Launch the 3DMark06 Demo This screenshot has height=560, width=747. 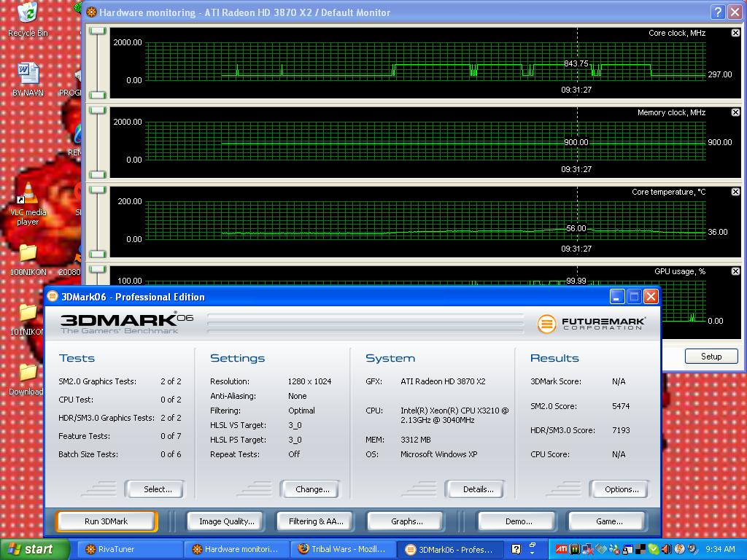[519, 521]
